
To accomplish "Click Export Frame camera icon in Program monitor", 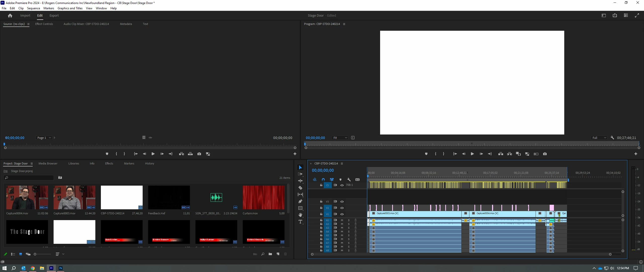I will (x=545, y=154).
